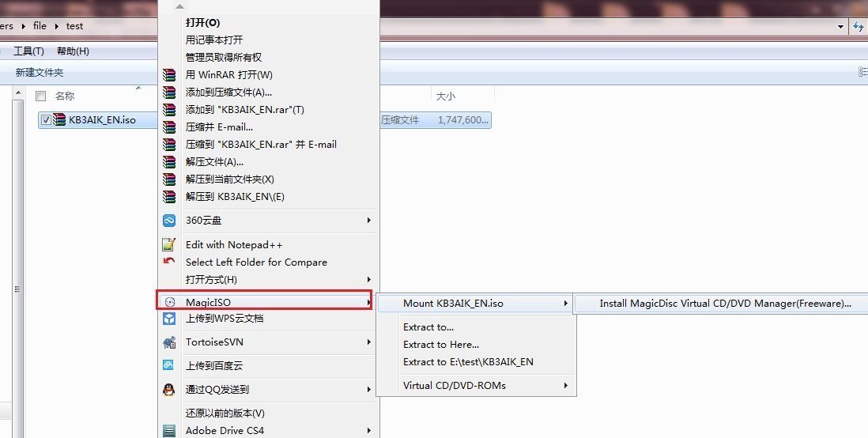This screenshot has height=438, width=868.
Task: Click the WPS cloud document cube icon
Action: click(169, 319)
